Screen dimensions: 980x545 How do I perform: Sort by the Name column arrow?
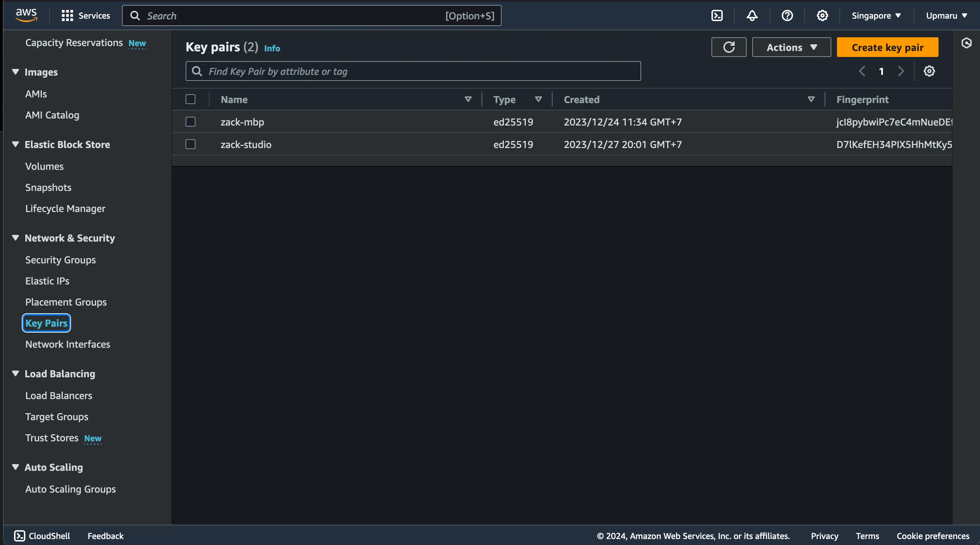tap(468, 100)
